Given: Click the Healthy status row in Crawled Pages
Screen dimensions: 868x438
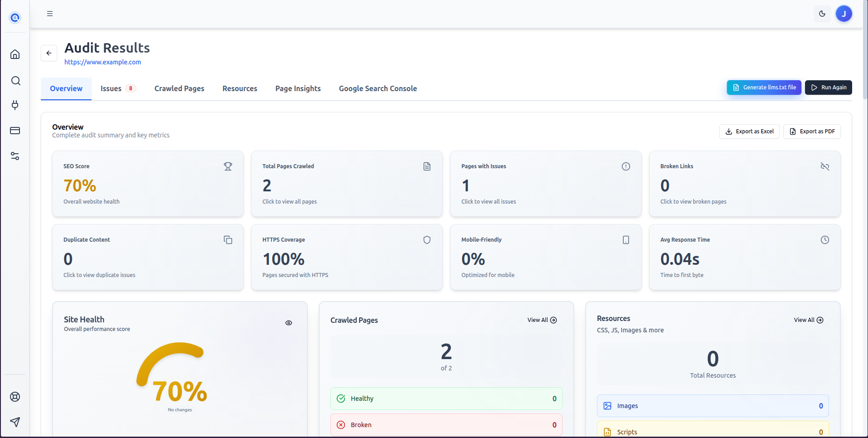Looking at the screenshot, I should point(446,398).
